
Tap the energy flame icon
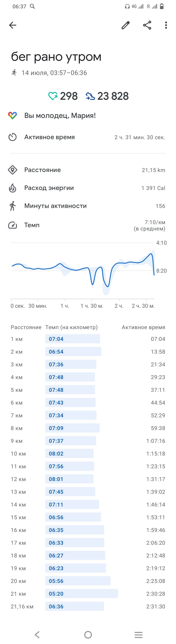(12, 188)
